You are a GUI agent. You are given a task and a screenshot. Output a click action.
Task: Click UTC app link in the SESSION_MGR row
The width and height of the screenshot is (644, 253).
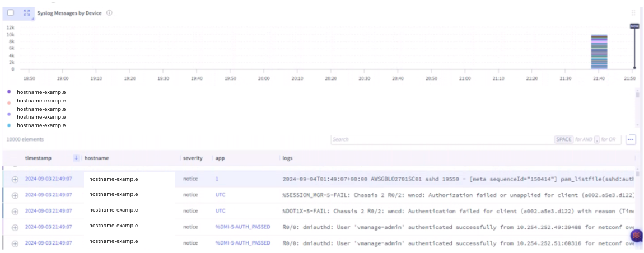pos(220,195)
